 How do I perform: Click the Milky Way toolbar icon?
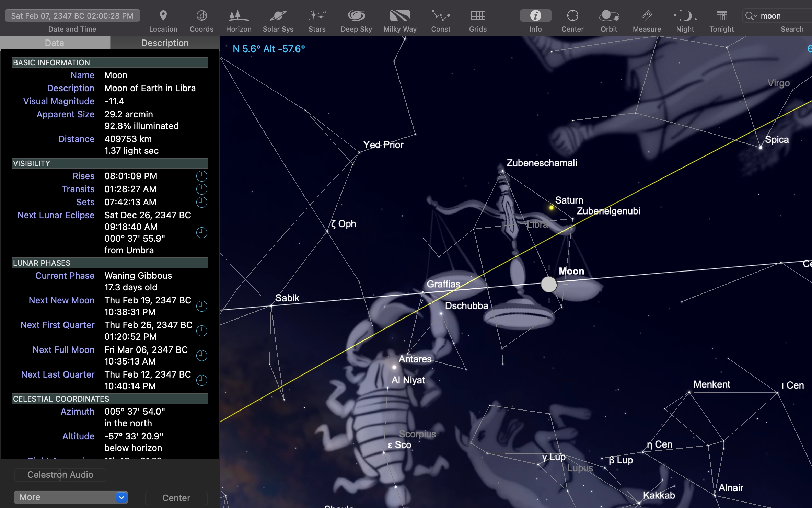[400, 16]
